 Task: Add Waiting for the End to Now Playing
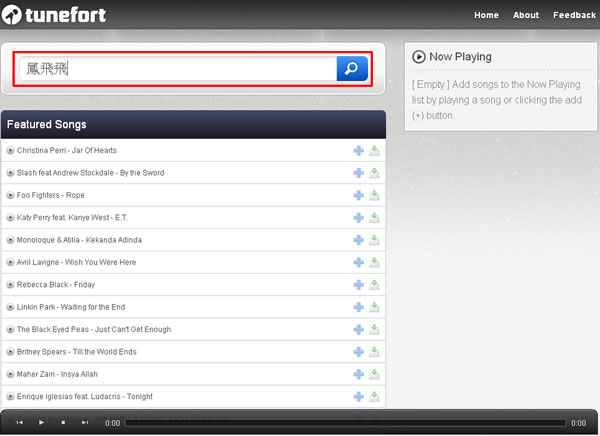pyautogui.click(x=359, y=307)
